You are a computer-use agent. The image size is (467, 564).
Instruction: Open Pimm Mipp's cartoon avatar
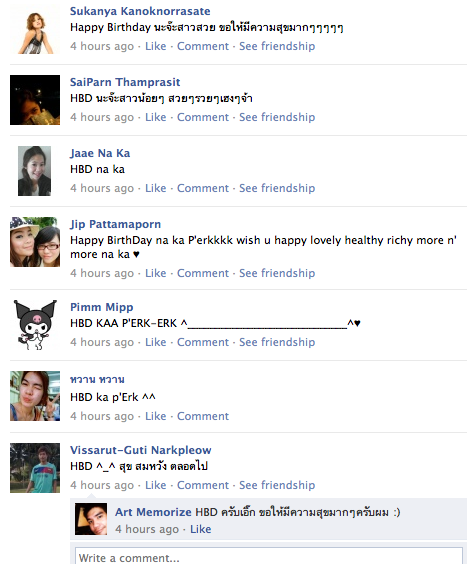(x=35, y=325)
